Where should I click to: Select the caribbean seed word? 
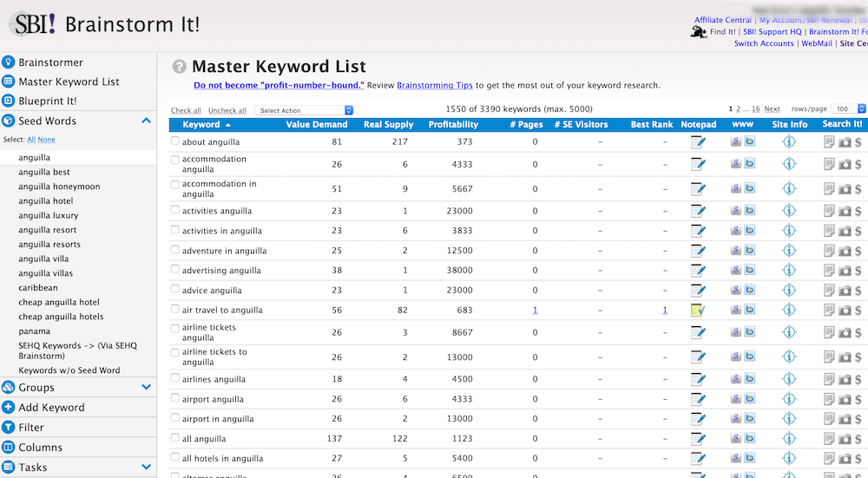click(38, 288)
